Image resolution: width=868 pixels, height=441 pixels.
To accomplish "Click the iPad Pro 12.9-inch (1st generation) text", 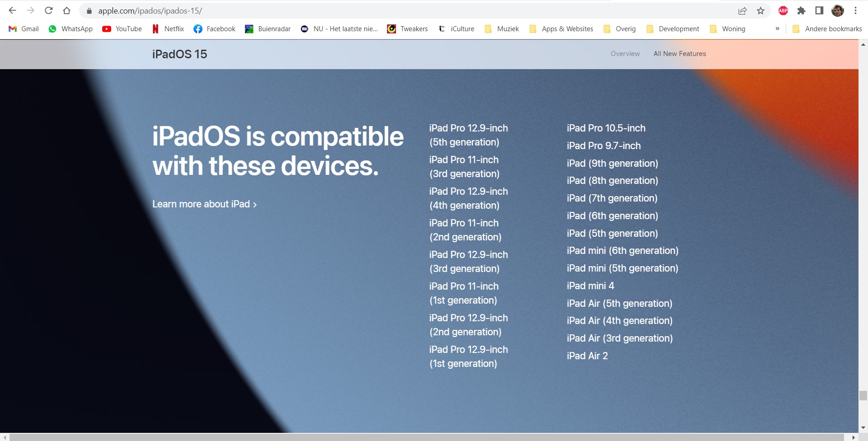I will [468, 357].
